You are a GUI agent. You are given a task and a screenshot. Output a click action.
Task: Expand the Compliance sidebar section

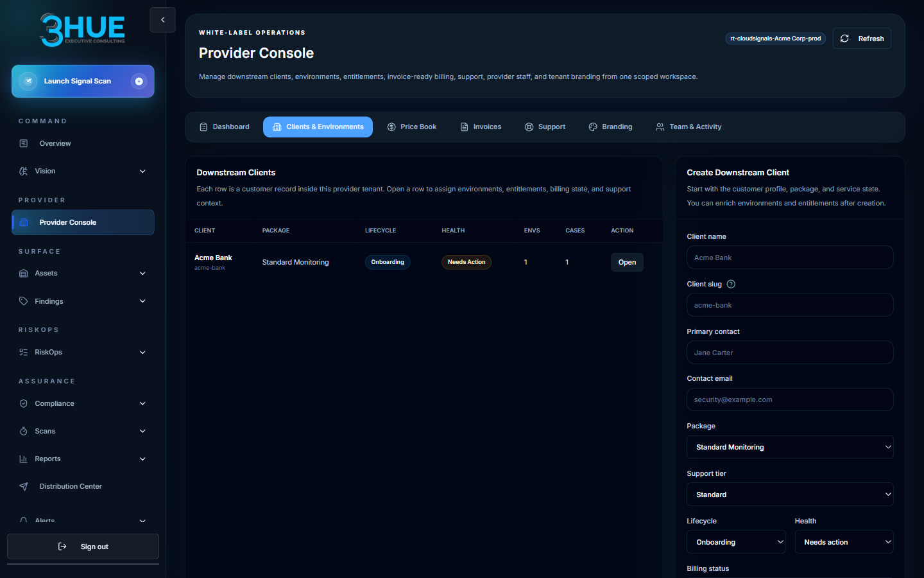(x=142, y=404)
